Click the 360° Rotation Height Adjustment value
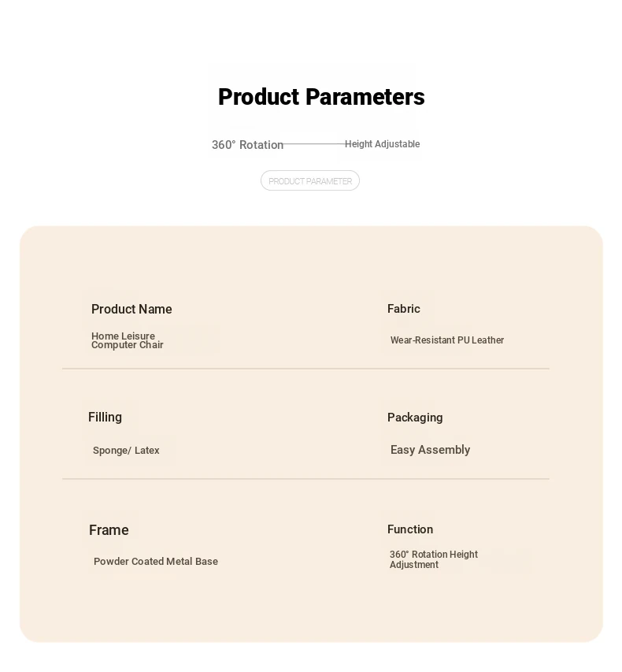 click(x=434, y=559)
